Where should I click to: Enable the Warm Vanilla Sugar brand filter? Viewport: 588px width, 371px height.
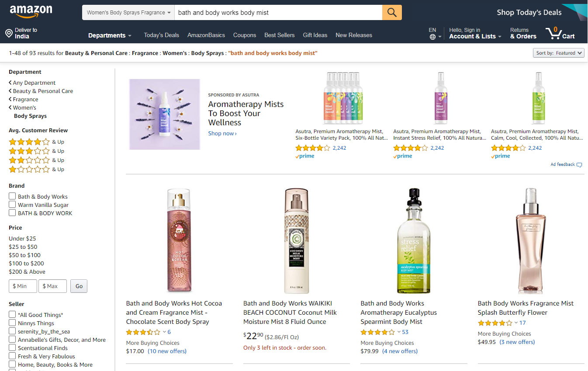click(x=12, y=205)
